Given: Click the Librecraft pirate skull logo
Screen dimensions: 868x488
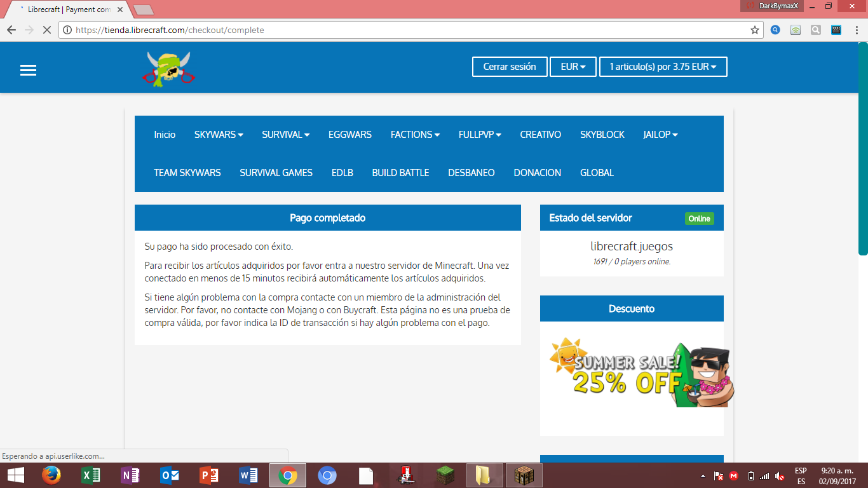Looking at the screenshot, I should (168, 69).
